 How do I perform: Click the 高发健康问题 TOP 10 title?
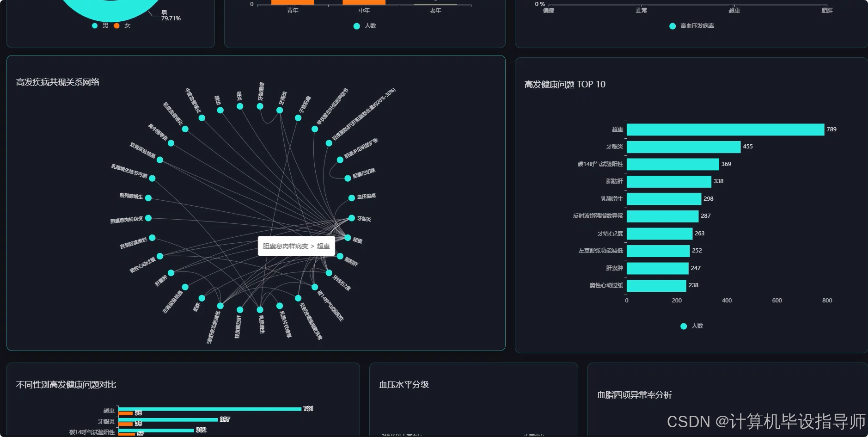565,85
